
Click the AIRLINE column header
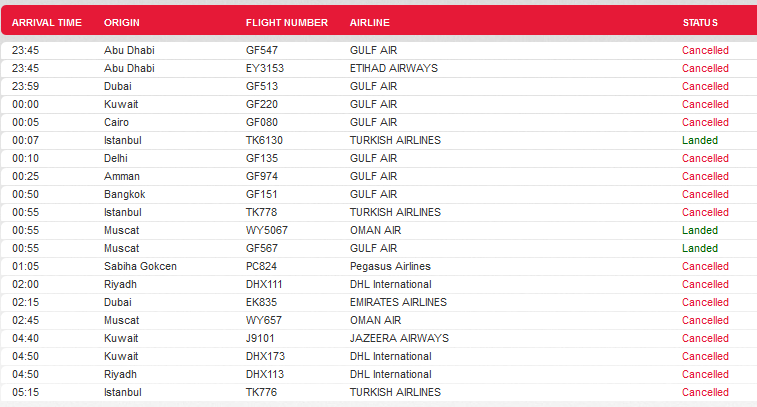click(370, 23)
